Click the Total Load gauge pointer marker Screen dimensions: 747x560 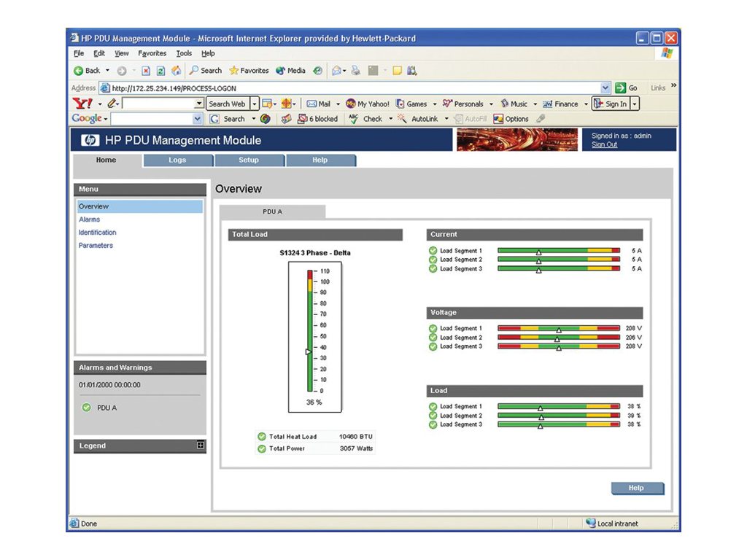pyautogui.click(x=309, y=351)
